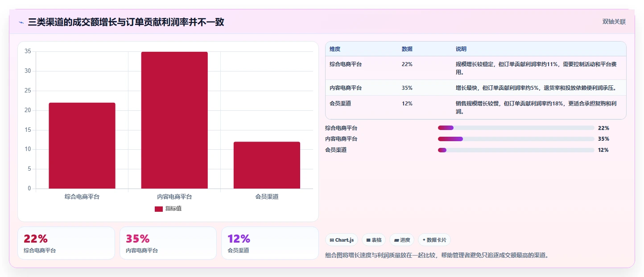Click the 双轴关联 label in header
644x277 pixels.
point(614,22)
